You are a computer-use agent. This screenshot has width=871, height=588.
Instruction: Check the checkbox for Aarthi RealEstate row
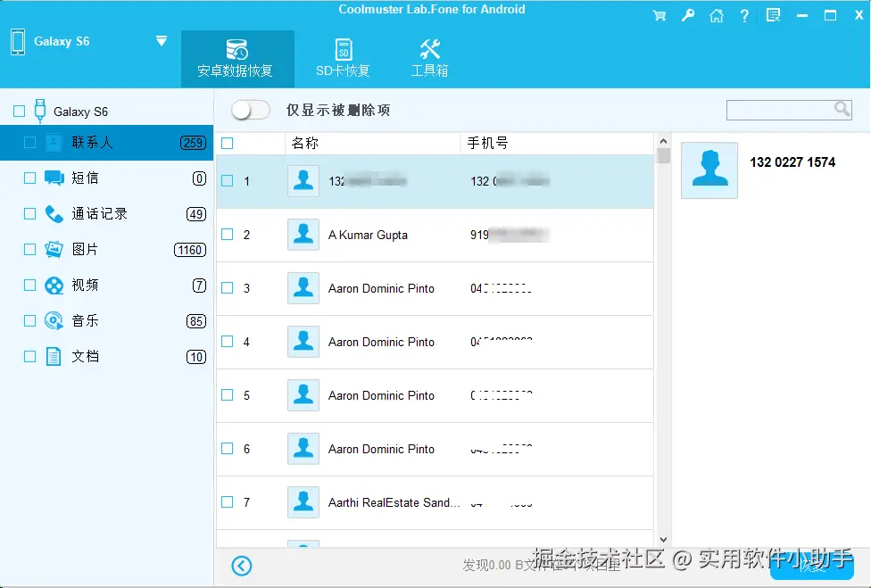coord(228,502)
